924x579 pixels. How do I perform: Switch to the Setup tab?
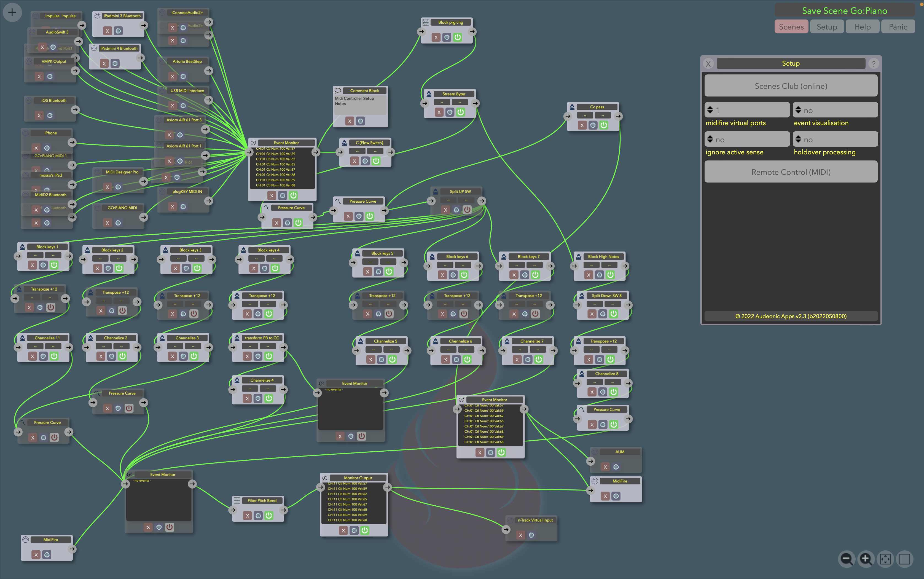[x=827, y=27]
